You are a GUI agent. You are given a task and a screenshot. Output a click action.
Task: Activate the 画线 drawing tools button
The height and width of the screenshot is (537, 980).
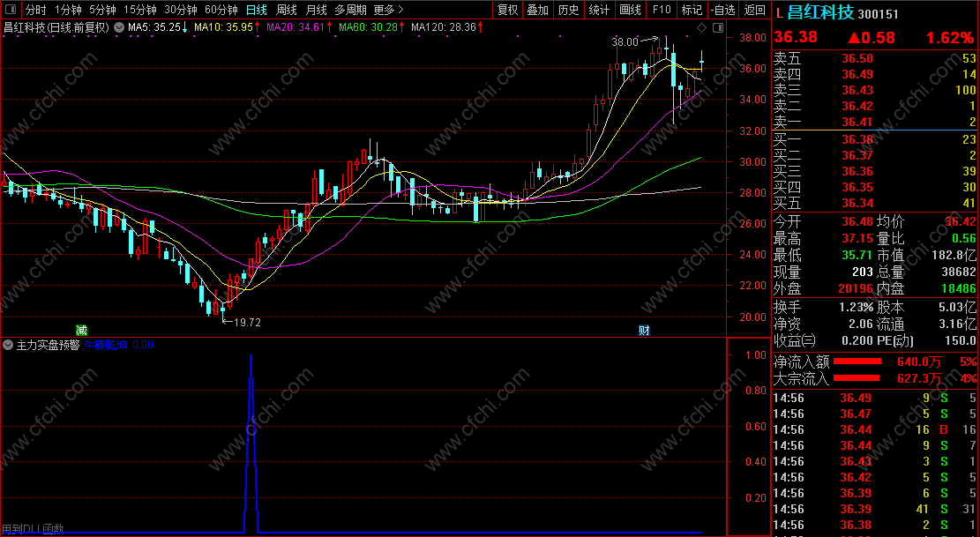630,10
